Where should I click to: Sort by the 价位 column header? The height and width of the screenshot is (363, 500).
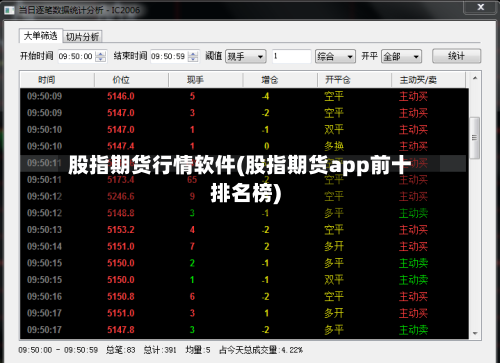pos(132,80)
